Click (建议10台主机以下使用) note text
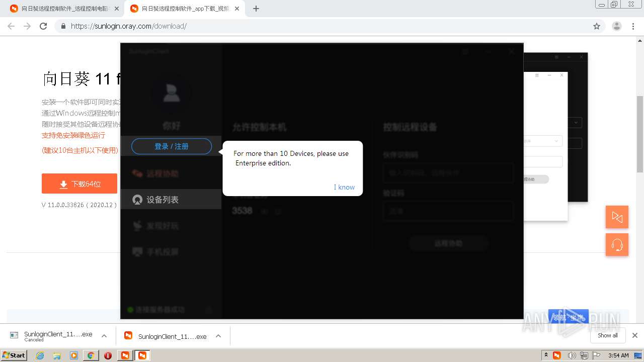 point(80,150)
